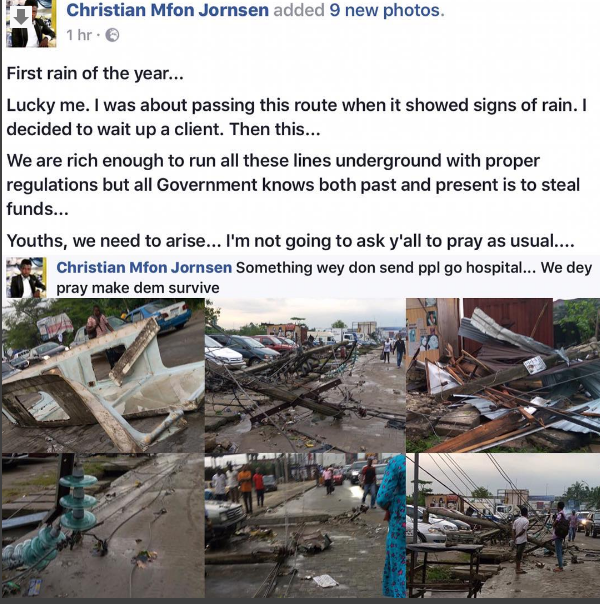Click the word 'added' in the post header
The height and width of the screenshot is (604, 600).
(x=299, y=10)
